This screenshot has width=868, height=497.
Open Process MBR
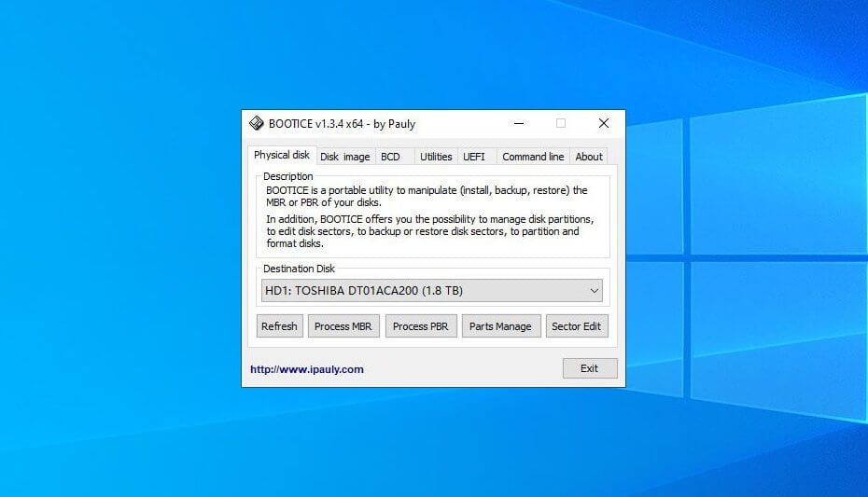(x=343, y=326)
